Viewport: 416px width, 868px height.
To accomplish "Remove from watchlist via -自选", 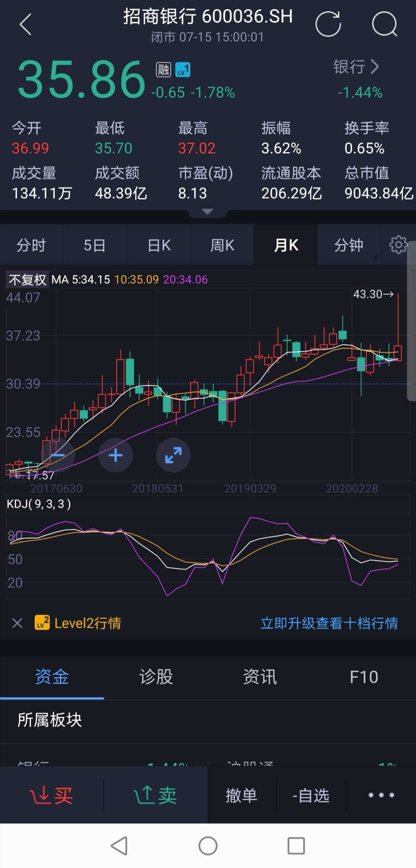I will point(311,795).
